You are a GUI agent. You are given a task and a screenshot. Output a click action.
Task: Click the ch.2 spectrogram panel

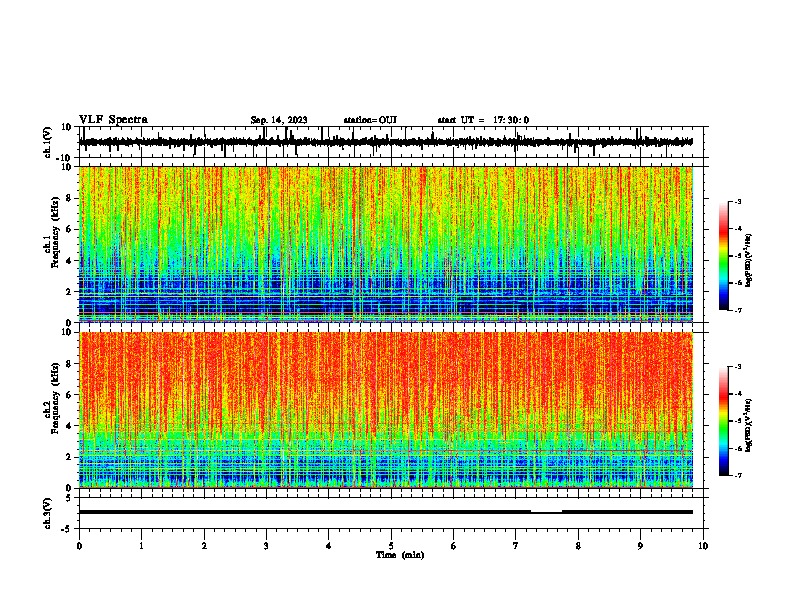click(x=386, y=410)
